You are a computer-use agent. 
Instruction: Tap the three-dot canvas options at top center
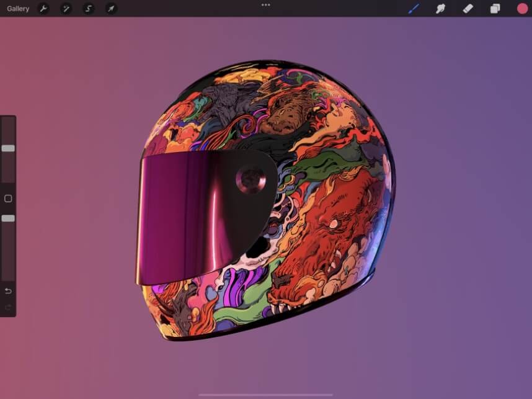click(x=265, y=5)
